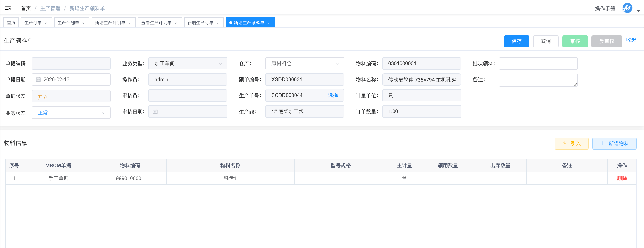Expand the 仓库 dropdown
644x248 pixels.
tap(304, 64)
